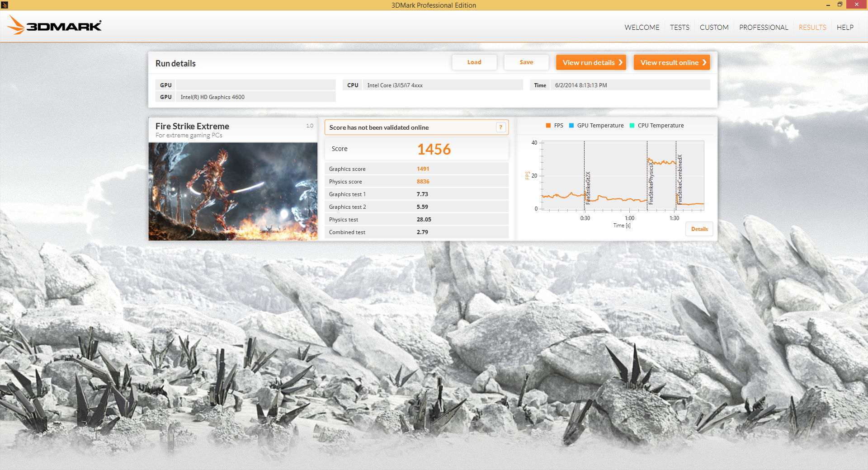Click Intel(R) HD Graphics 4600 field
The image size is (868, 470).
tap(255, 97)
